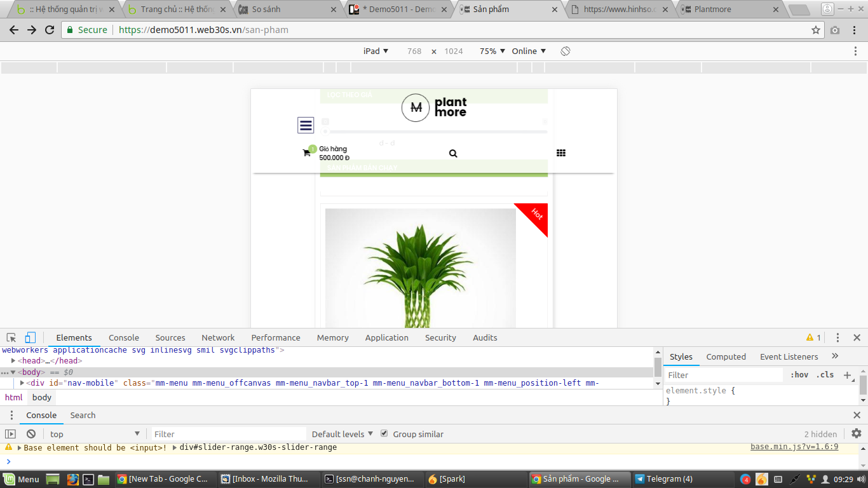The width and height of the screenshot is (868, 488).
Task: Expand the nav-mobile div node
Action: pos(22,383)
